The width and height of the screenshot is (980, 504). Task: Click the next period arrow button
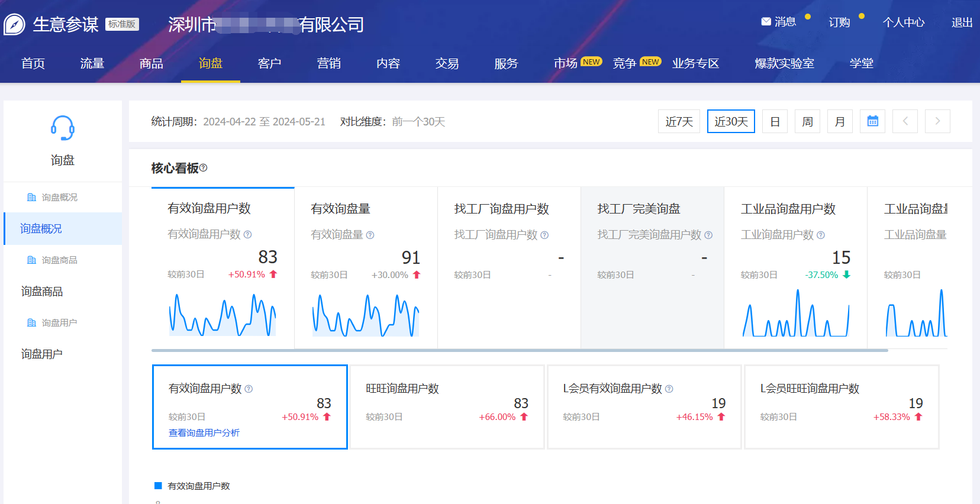click(937, 121)
